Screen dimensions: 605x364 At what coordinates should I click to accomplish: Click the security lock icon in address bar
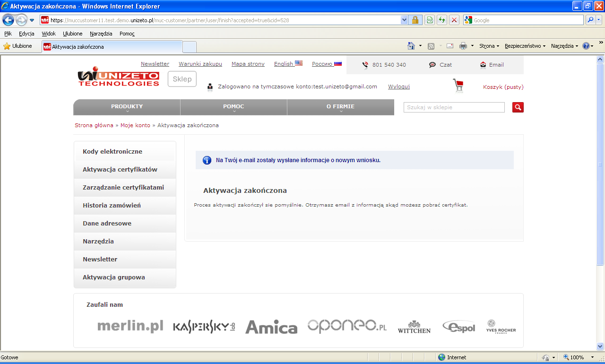pyautogui.click(x=415, y=20)
